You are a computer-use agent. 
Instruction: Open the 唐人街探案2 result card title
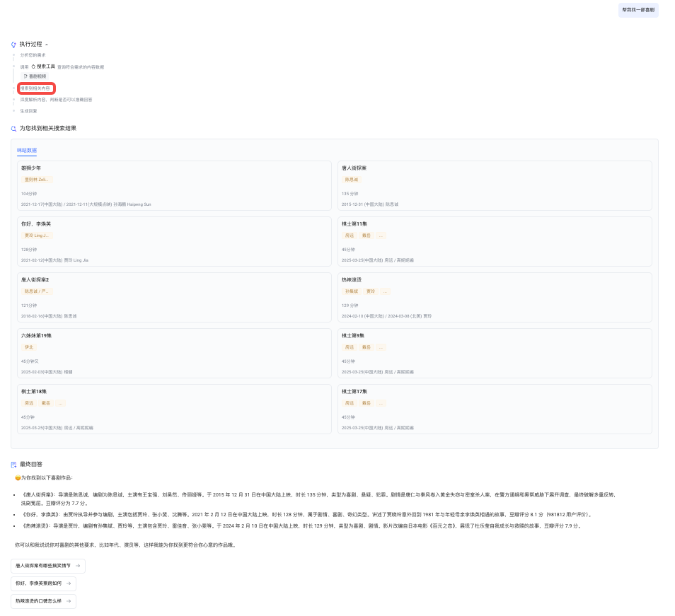click(35, 280)
